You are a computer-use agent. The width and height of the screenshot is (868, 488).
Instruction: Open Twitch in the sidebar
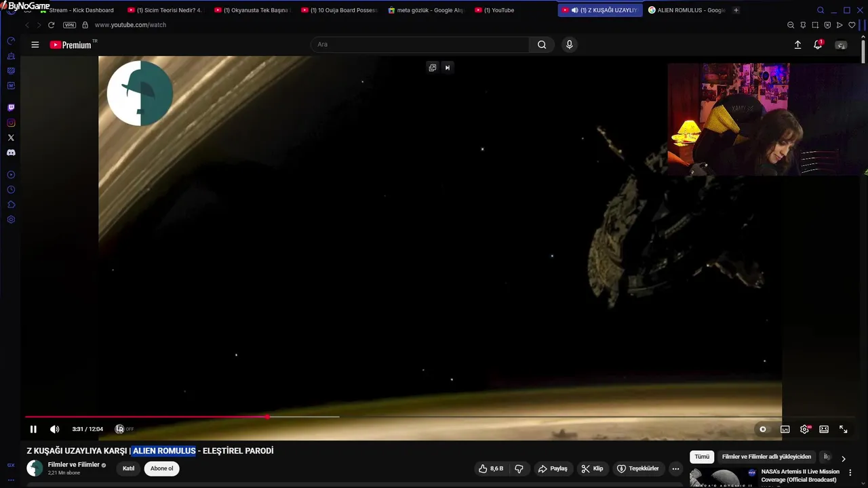pos(11,108)
